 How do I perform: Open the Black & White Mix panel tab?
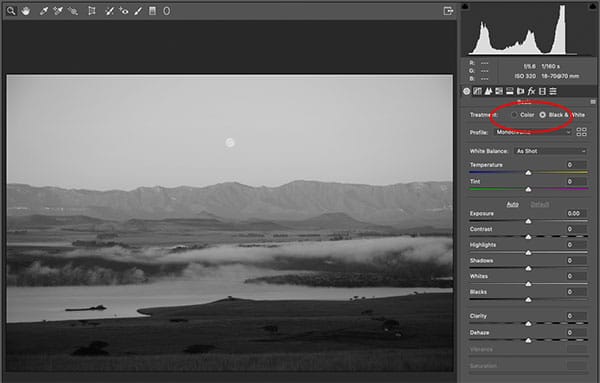click(499, 91)
